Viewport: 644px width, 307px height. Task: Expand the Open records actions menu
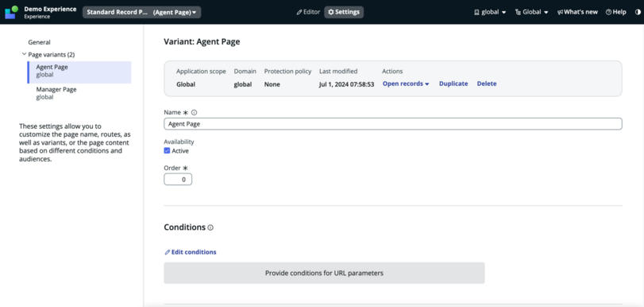click(406, 84)
